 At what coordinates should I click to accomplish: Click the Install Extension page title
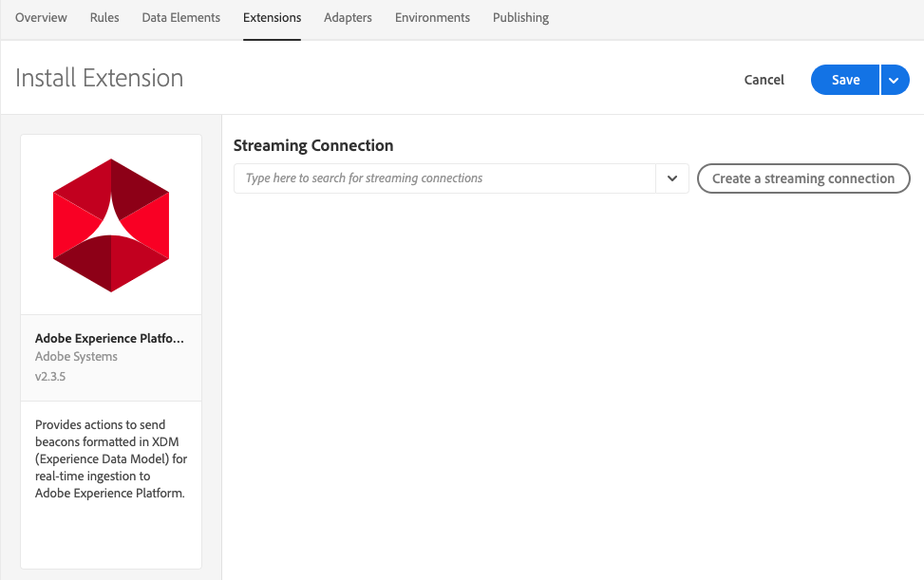100,78
